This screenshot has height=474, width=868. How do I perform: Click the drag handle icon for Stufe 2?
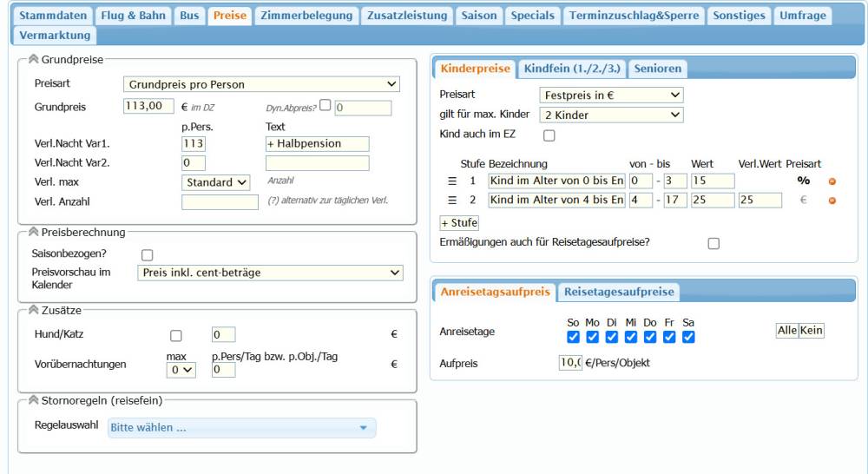(x=452, y=201)
